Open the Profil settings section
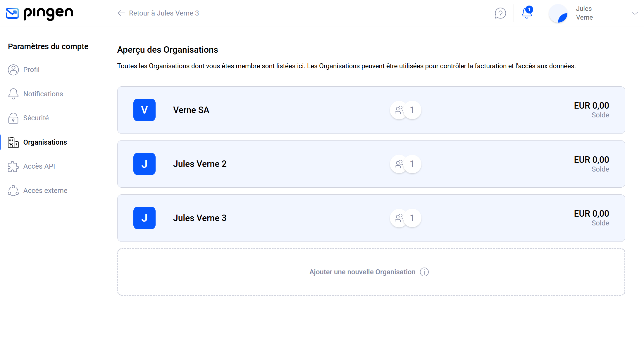Image resolution: width=644 pixels, height=339 pixels. pyautogui.click(x=31, y=70)
